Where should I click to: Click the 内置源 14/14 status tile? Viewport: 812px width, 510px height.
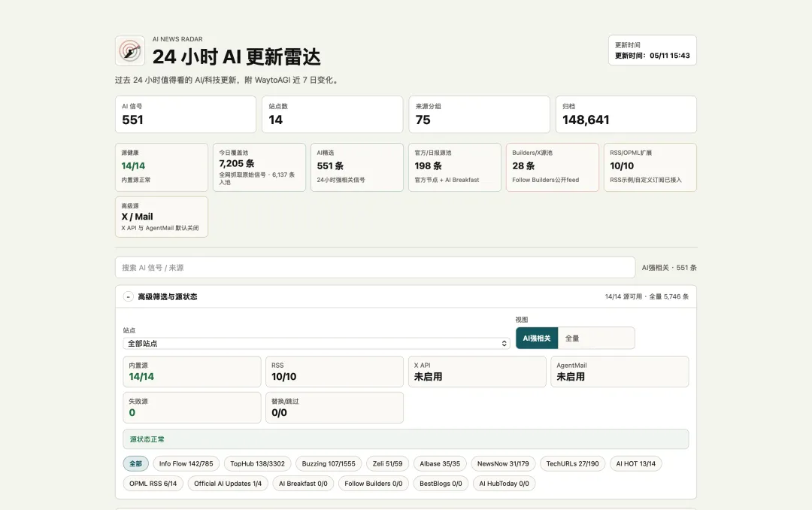point(192,372)
